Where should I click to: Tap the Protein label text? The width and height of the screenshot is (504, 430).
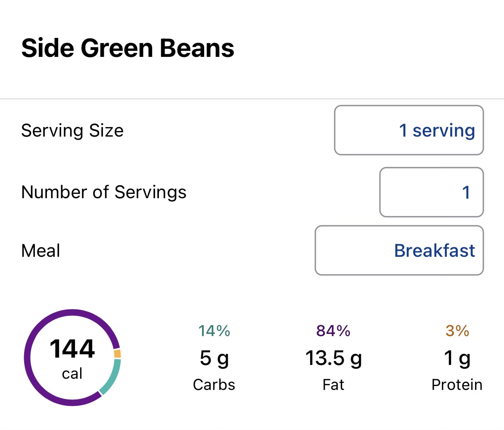[x=457, y=384]
